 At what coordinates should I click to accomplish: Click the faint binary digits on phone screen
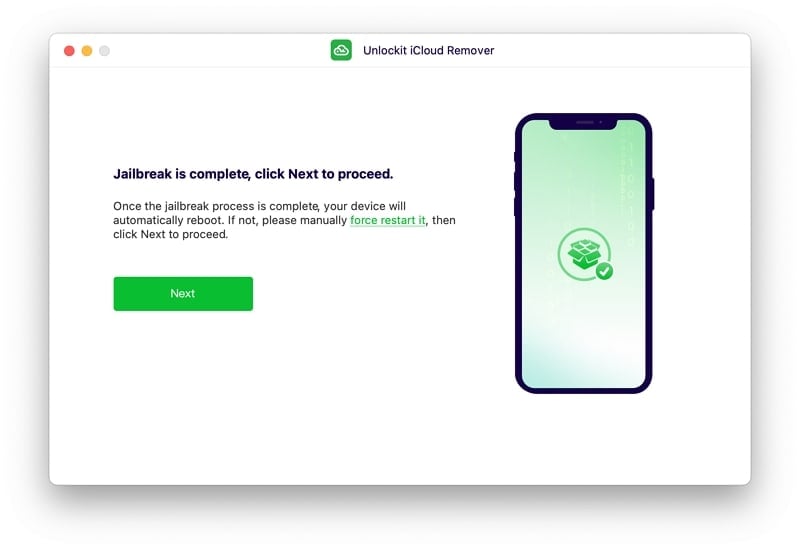pos(629,189)
